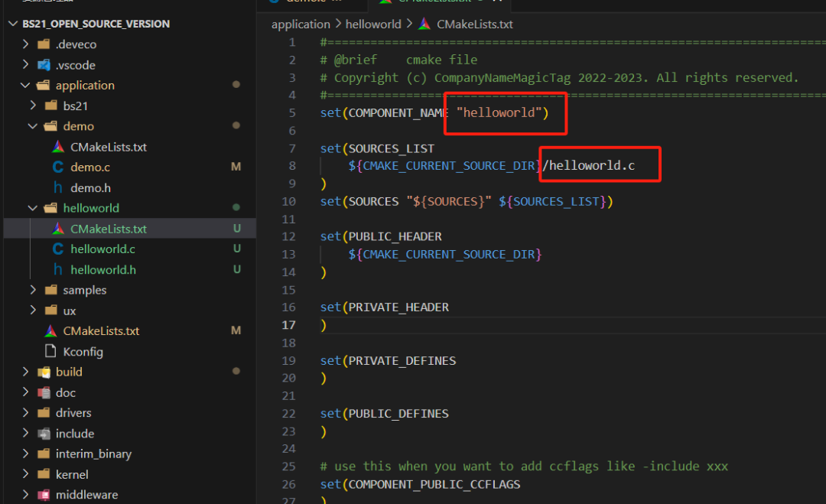Expand the include folder chevron
This screenshot has width=826, height=504.
point(25,433)
